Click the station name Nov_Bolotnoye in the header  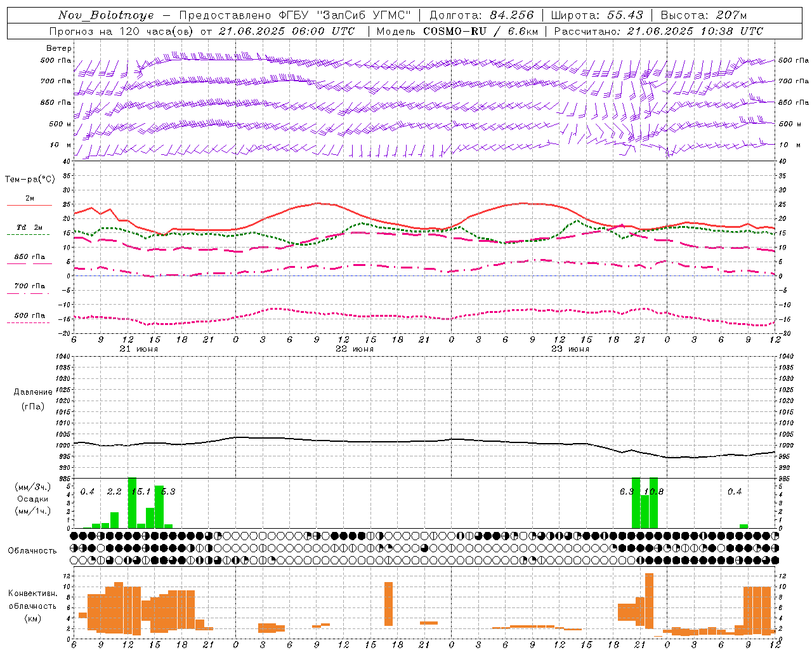(106, 15)
